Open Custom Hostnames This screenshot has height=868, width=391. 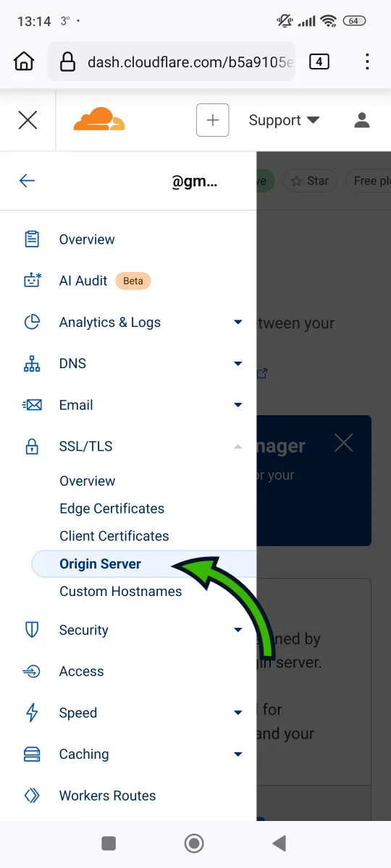click(121, 591)
